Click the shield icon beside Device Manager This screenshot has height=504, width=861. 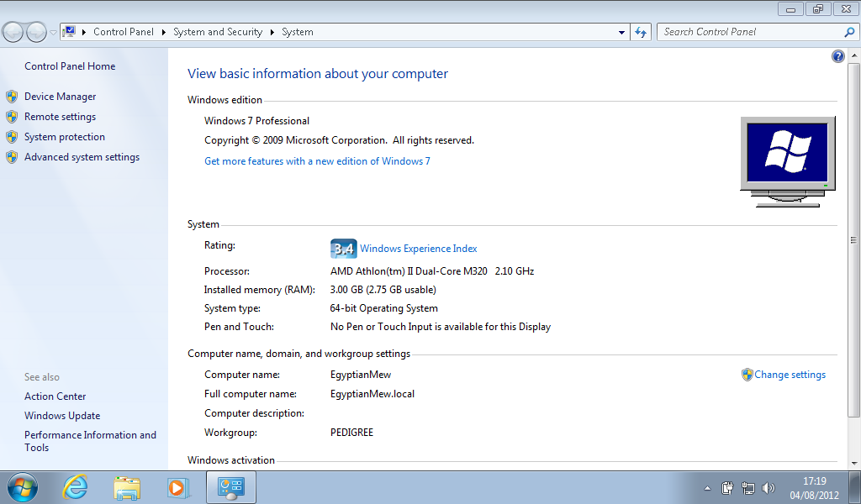point(12,97)
